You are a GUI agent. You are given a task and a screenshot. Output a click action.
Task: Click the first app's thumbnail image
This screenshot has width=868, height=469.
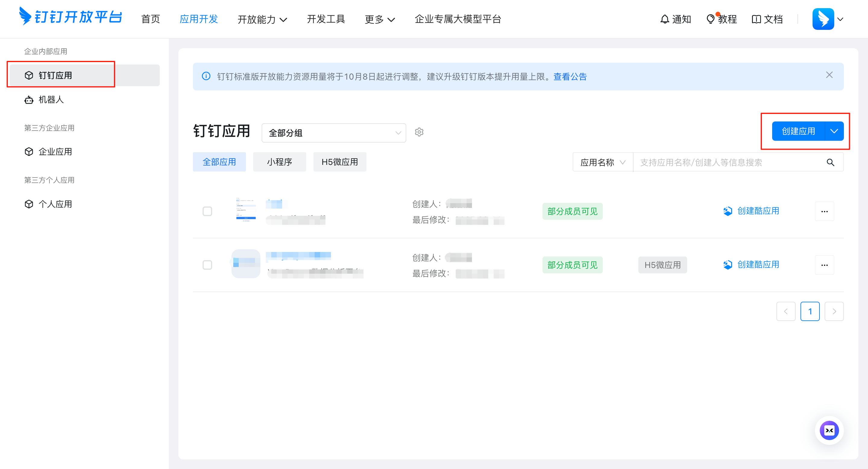(246, 210)
